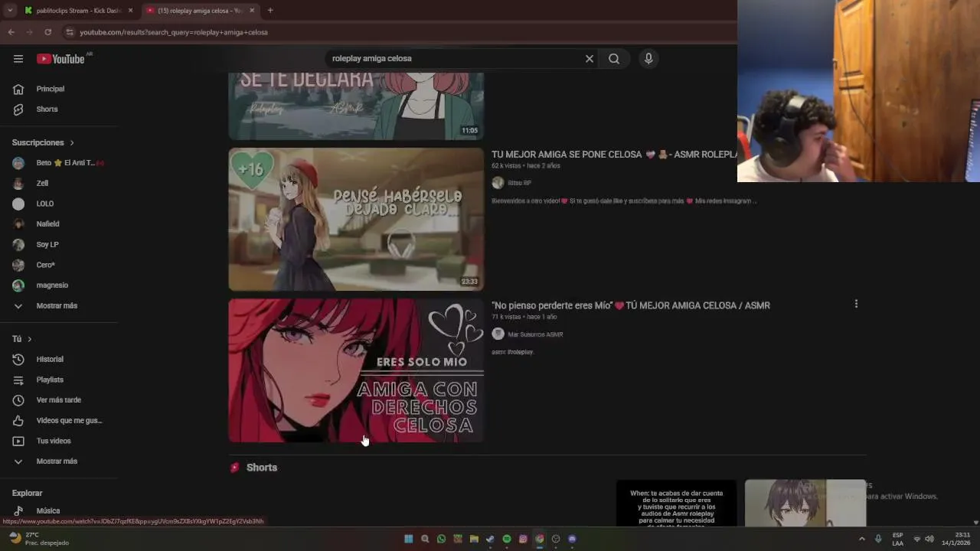The image size is (980, 551).
Task: Open Steam from the taskbar
Action: [490, 539]
